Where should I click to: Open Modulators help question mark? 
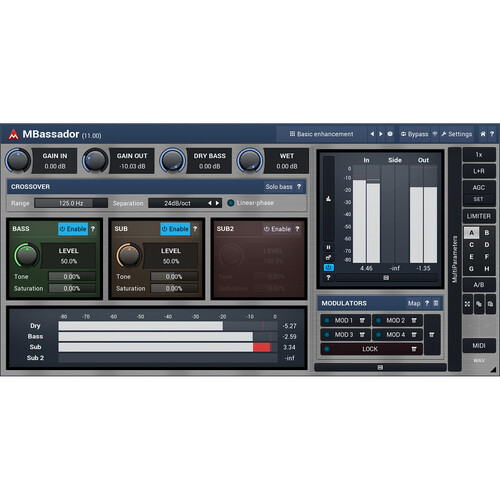[x=427, y=303]
